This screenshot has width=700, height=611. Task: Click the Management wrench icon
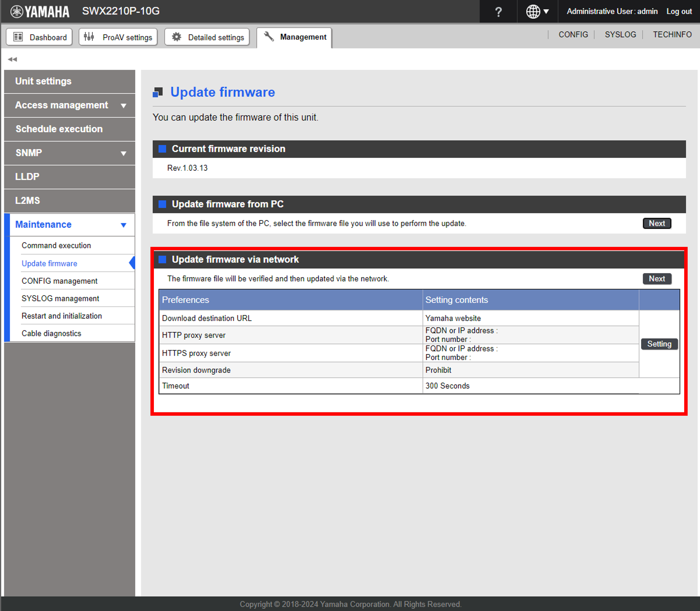(269, 37)
